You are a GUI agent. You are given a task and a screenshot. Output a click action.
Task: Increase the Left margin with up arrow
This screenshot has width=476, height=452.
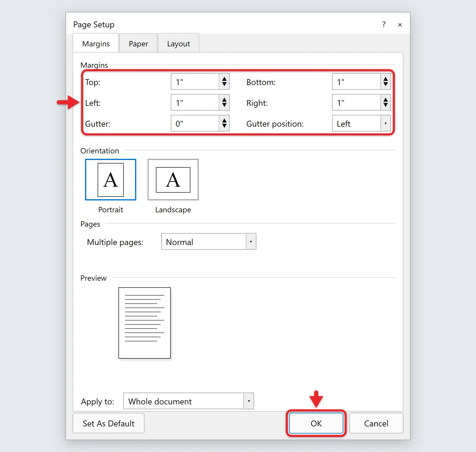[x=224, y=99]
